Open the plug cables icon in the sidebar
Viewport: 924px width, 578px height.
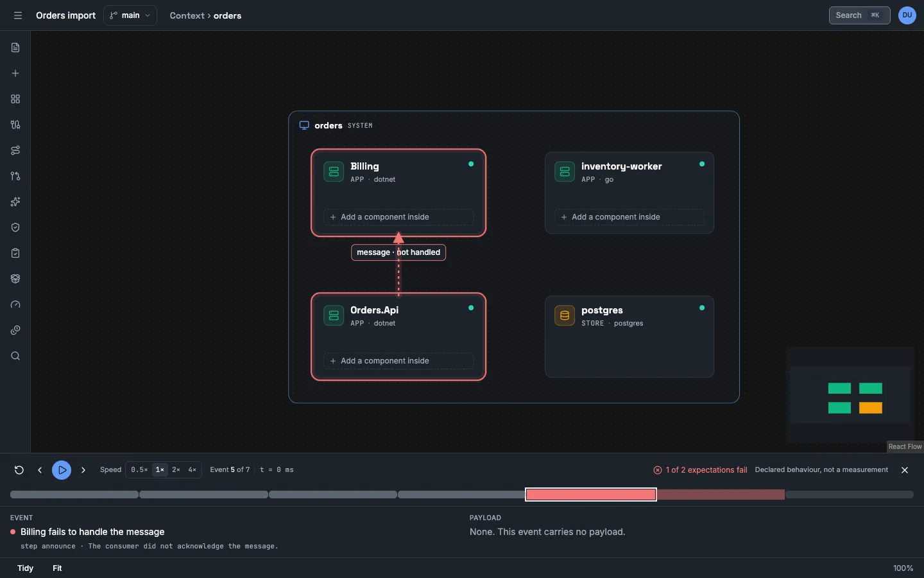pyautogui.click(x=15, y=125)
